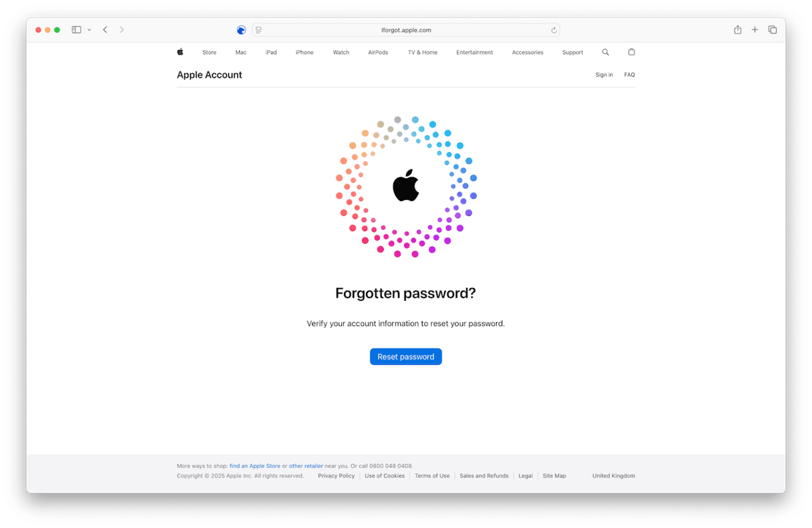Toggle the Safari sidebar icon
Screen dimensions: 812x528
pos(77,30)
